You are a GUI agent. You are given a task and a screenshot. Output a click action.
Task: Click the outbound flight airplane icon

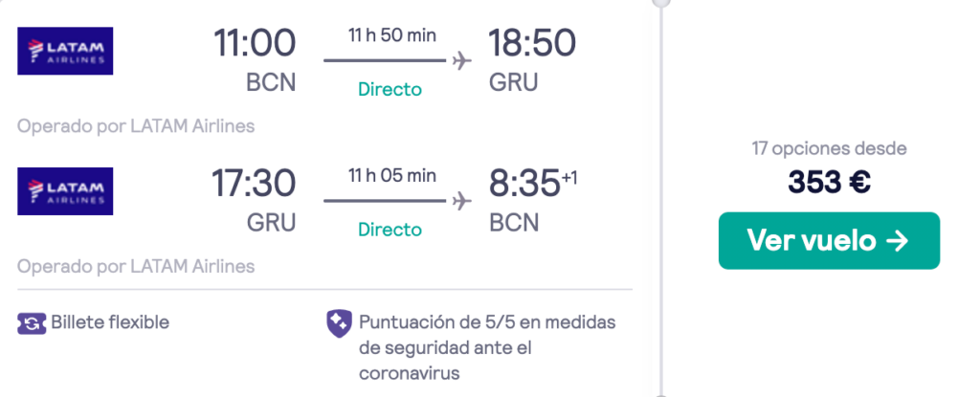(462, 60)
